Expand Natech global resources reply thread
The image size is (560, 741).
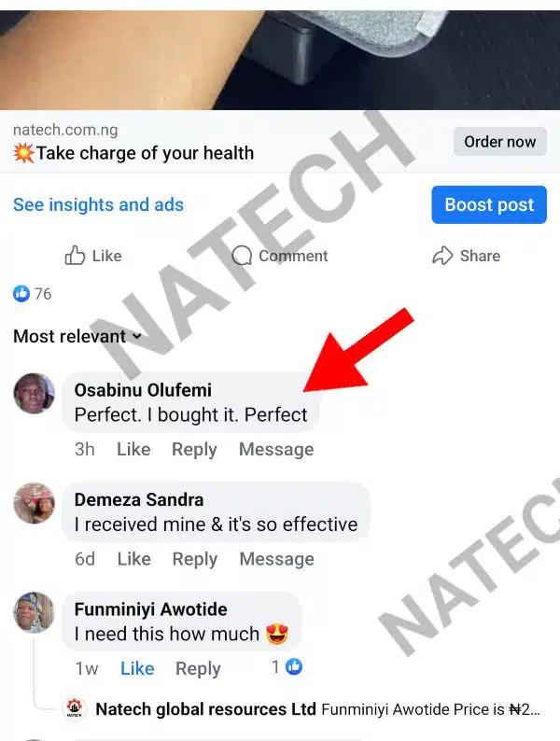[317, 709]
